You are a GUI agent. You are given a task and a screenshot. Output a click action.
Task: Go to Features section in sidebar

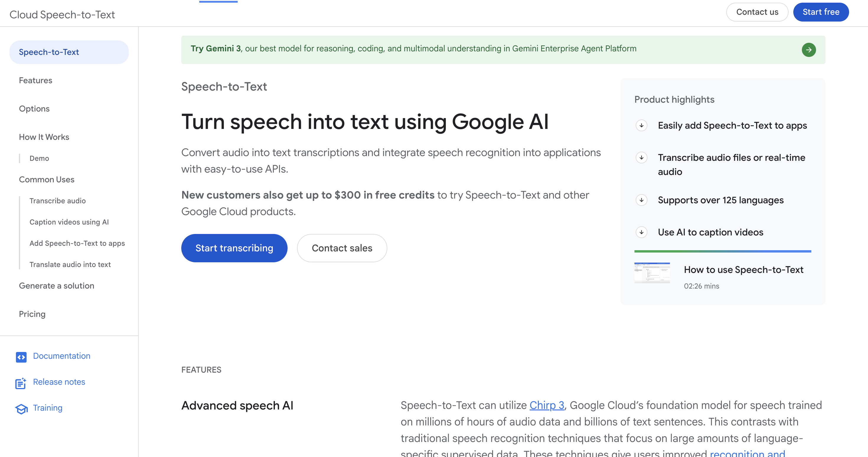pos(35,81)
